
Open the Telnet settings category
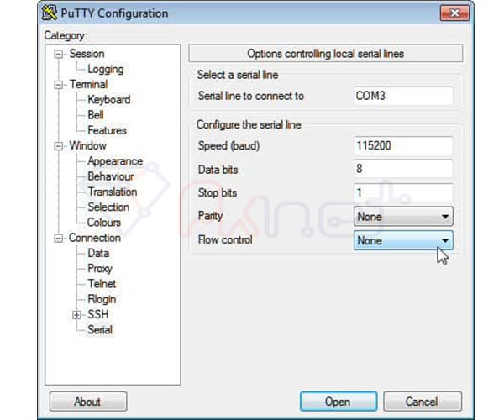coord(102,284)
